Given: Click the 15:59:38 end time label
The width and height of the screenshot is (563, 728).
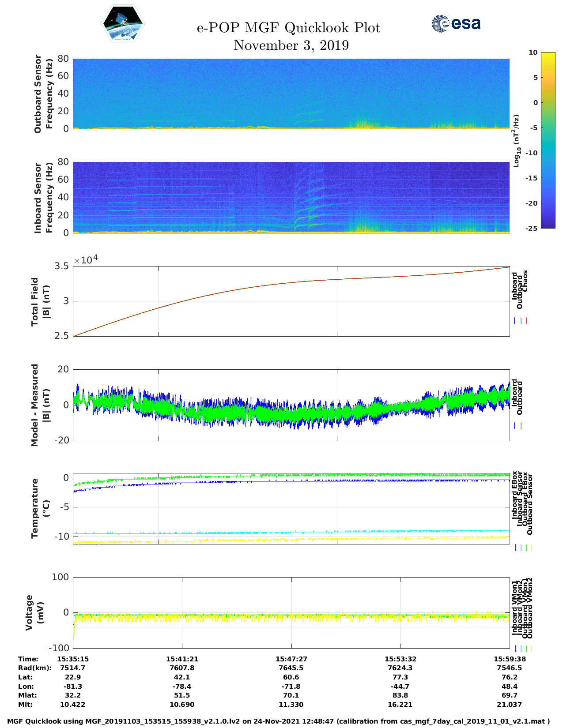Looking at the screenshot, I should click(509, 659).
